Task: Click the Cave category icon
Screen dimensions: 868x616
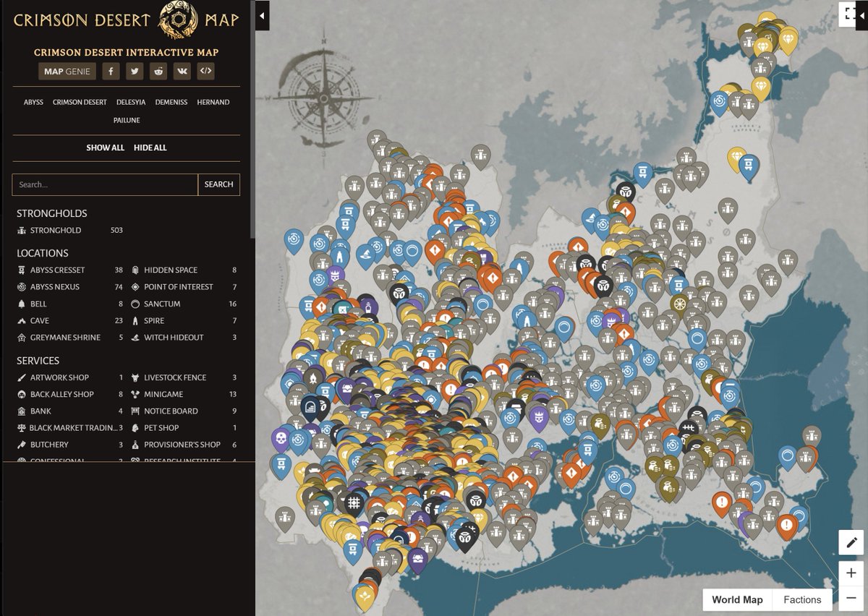Action: coord(22,321)
